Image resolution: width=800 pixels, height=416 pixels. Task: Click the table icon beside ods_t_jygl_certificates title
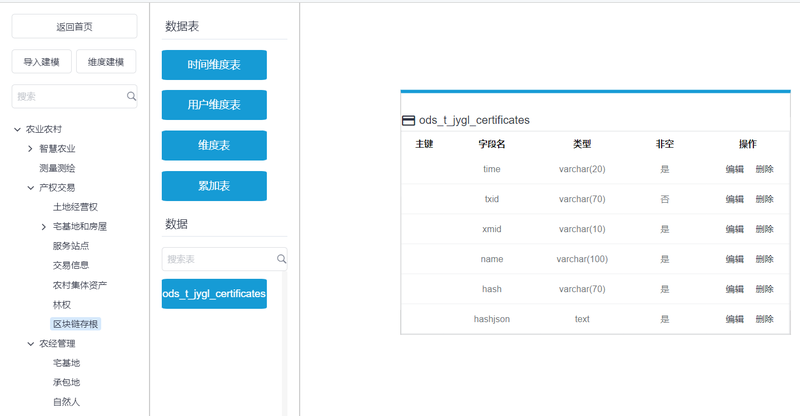[x=409, y=120]
